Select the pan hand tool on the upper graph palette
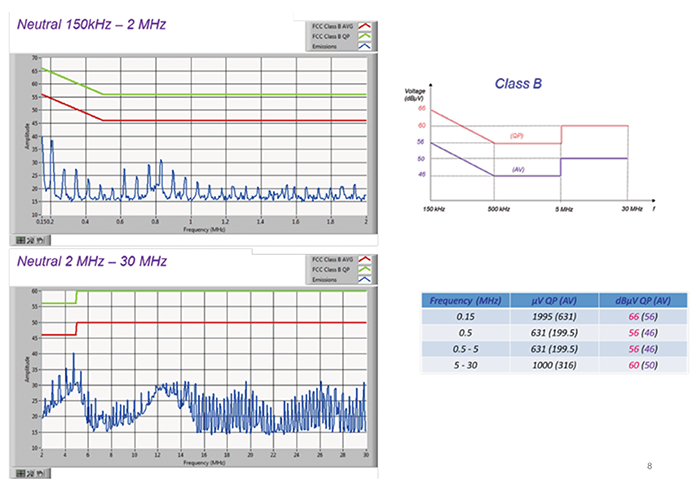The width and height of the screenshot is (700, 488). [41, 240]
